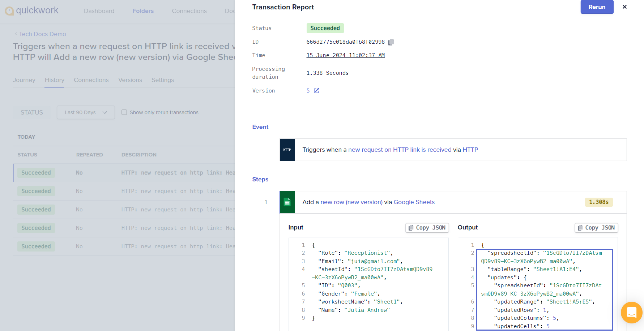Click the transaction time 15 June 2024 link
Screen dimensions: 644x331
click(x=345, y=55)
